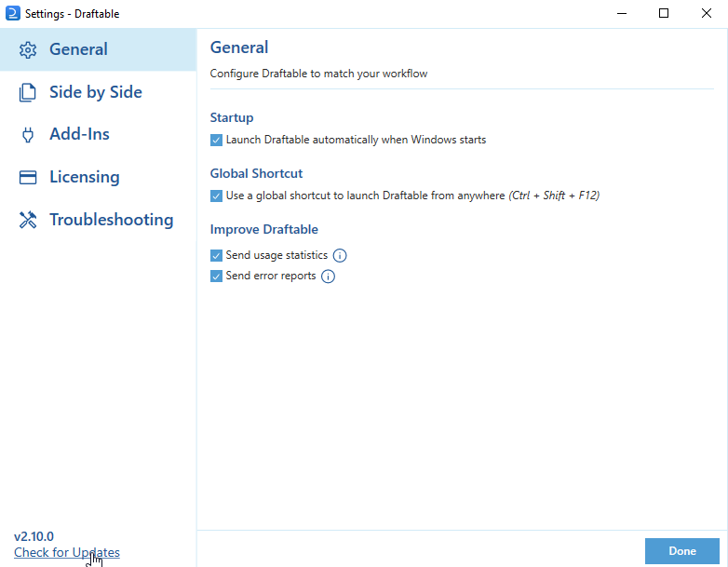Click the Global Shortcut heading
The height and width of the screenshot is (567, 728).
click(256, 173)
